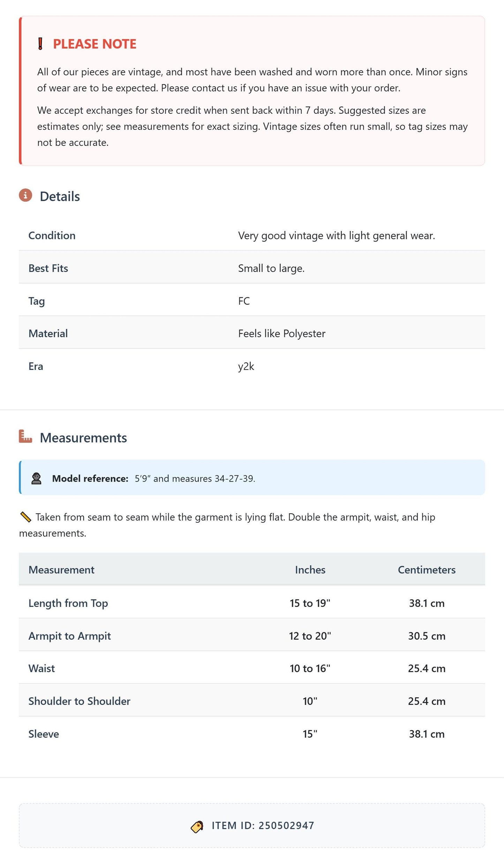This screenshot has width=504, height=864.
Task: Click the Inches column header
Action: [310, 570]
